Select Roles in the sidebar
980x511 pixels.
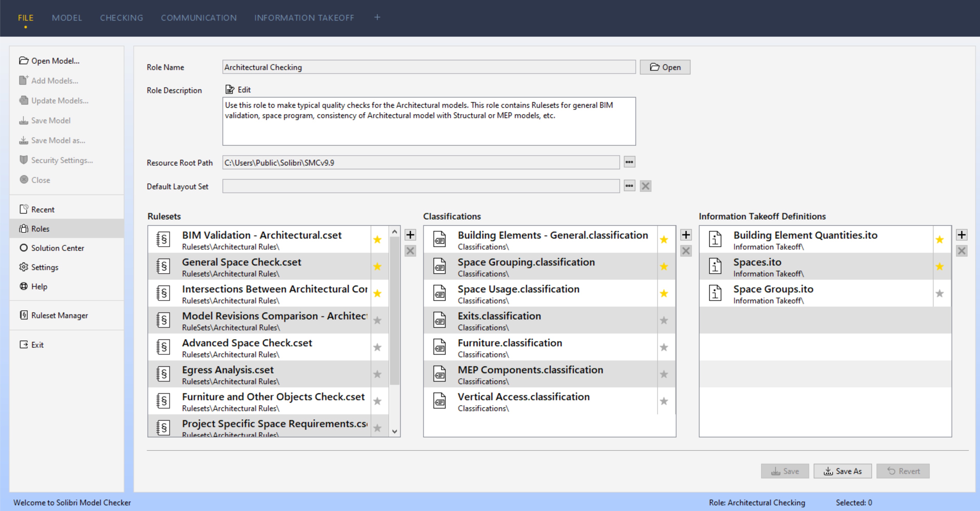[x=67, y=228]
